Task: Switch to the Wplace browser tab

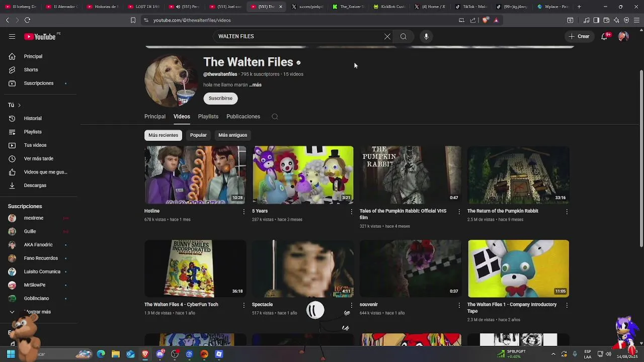Action: (553, 7)
